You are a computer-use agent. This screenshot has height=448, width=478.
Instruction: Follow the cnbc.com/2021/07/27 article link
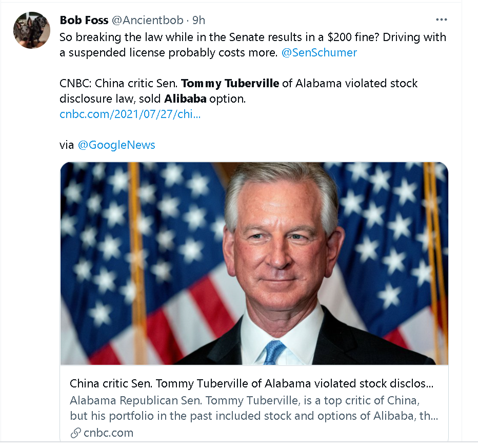pyautogui.click(x=130, y=114)
